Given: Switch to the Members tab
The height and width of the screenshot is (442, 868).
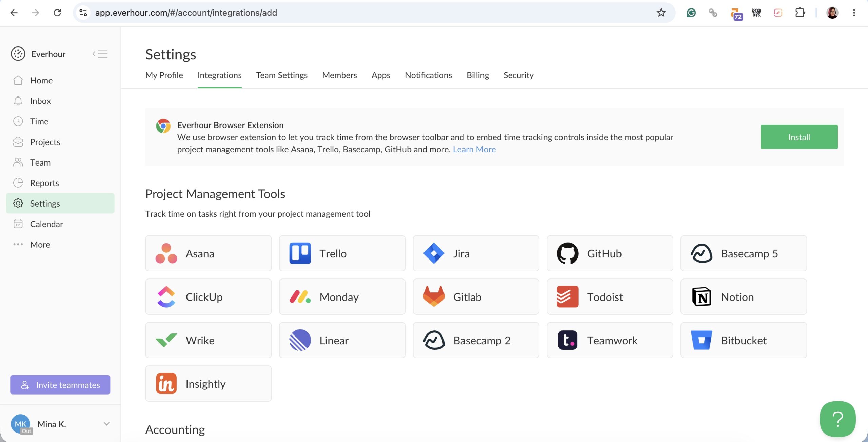Looking at the screenshot, I should pos(339,75).
